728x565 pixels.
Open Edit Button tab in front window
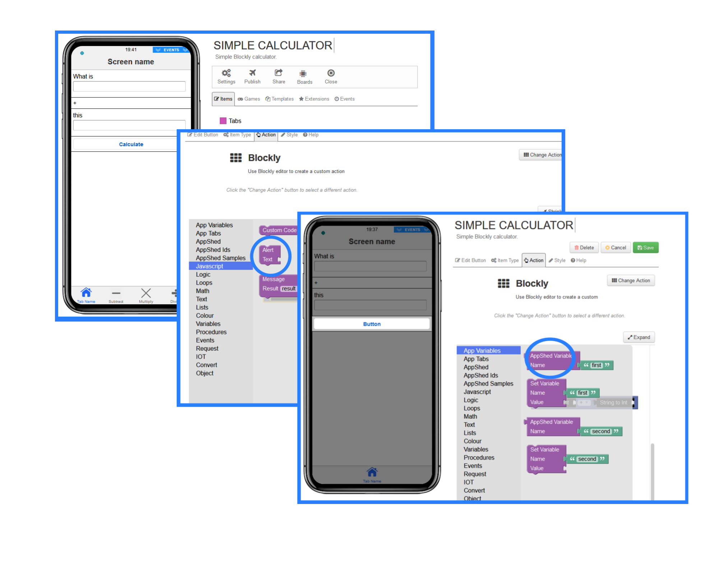470,260
